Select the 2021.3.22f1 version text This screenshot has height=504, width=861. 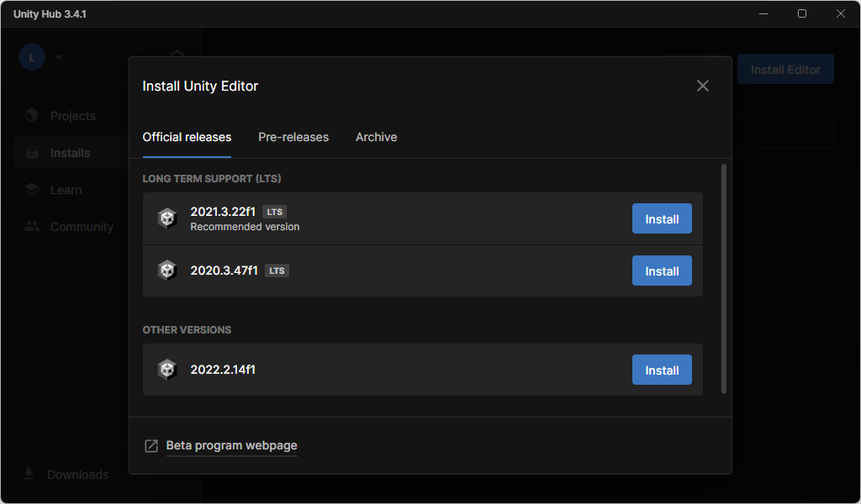[223, 212]
